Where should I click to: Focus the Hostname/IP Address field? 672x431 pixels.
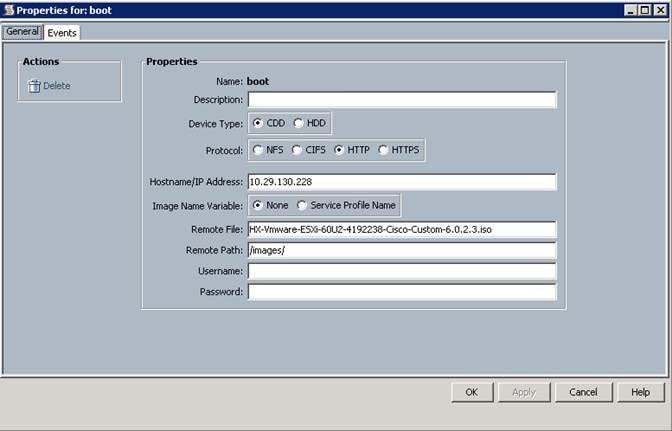click(x=402, y=182)
